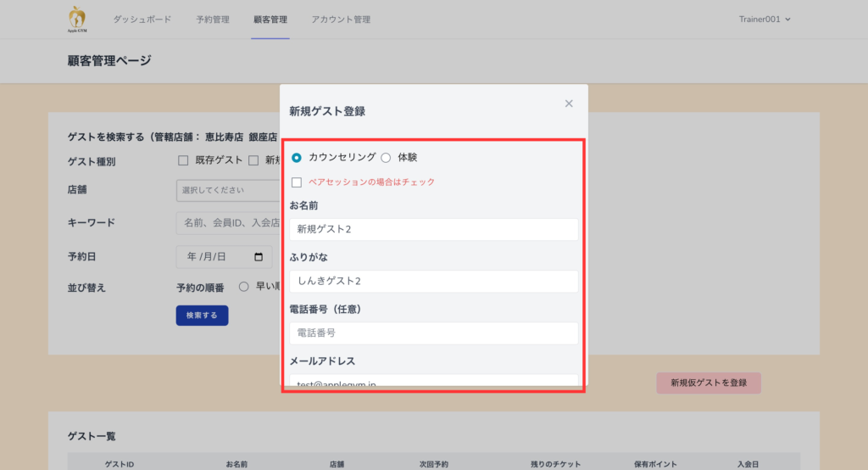Select the 顧客管理 tab

coord(270,20)
